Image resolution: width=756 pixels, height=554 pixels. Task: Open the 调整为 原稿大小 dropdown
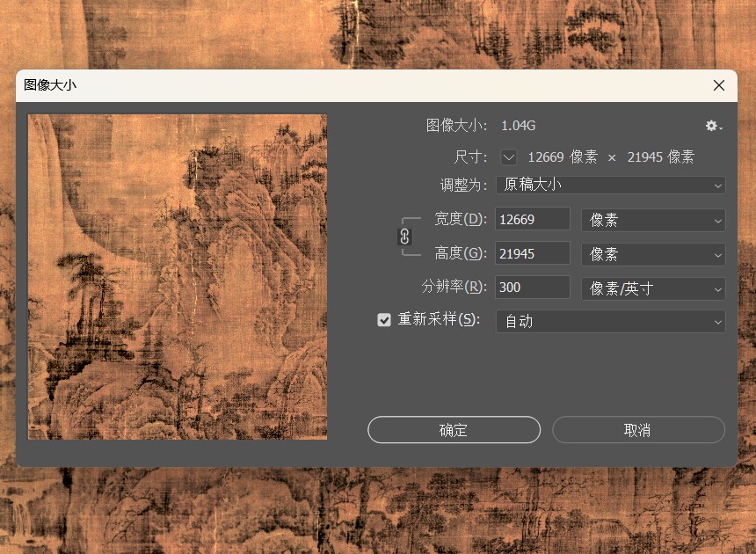tap(610, 186)
